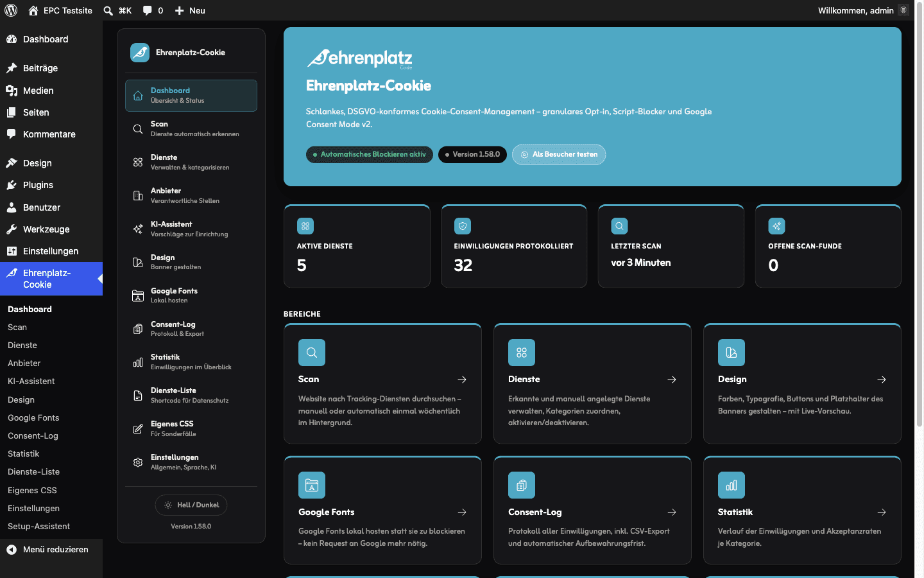924x578 pixels.
Task: Open the Neu dropdown in admin bar
Action: pos(190,10)
